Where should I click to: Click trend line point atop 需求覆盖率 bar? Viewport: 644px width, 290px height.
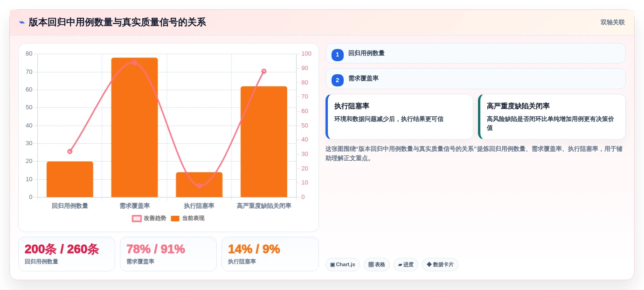(134, 63)
